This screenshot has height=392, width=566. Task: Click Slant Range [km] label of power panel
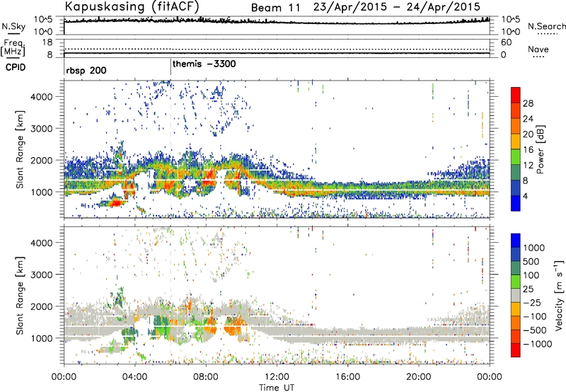coord(20,149)
